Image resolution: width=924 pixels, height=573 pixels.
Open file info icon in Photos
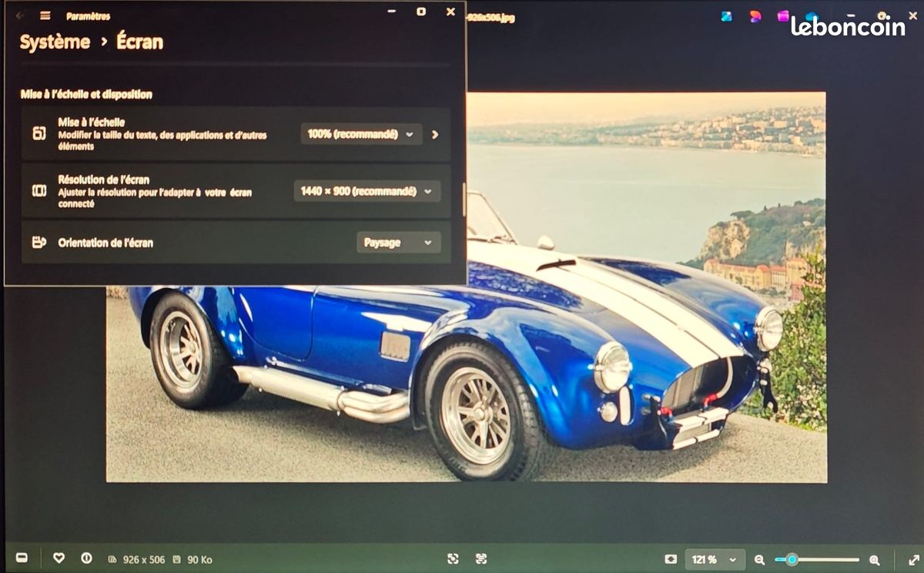point(86,558)
